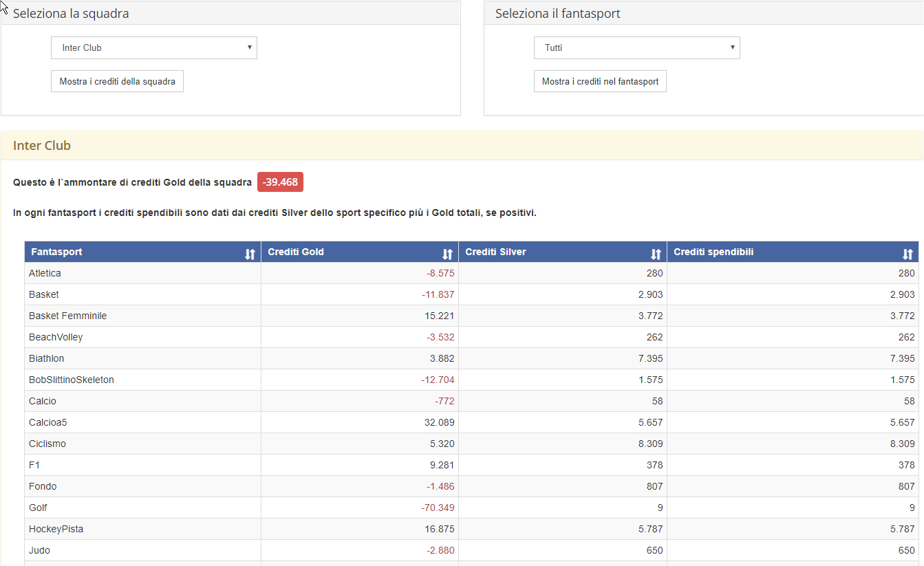Click Ciclismo gold value 5.320
924x566 pixels.
(x=442, y=444)
